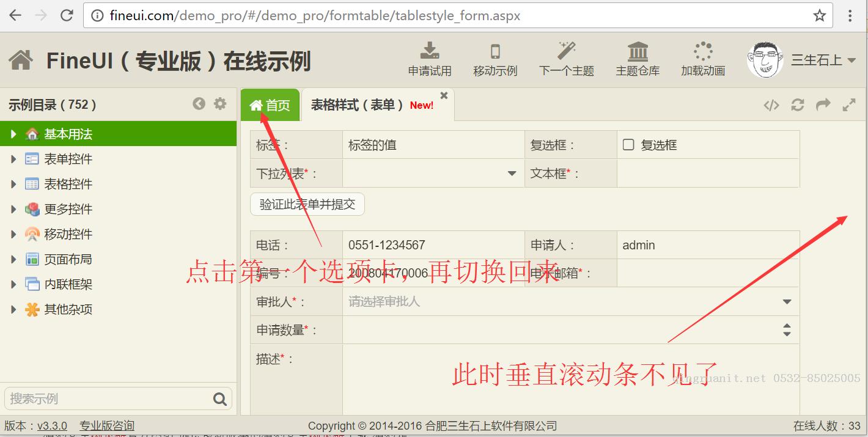868x437 pixels.
Task: Click the site info icon in address bar
Action: pyautogui.click(x=97, y=16)
